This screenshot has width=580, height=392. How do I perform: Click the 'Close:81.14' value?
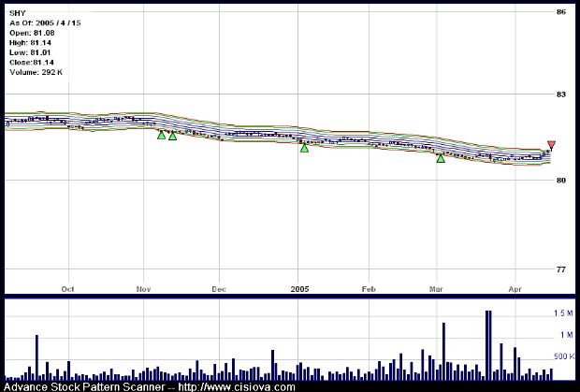pos(32,63)
